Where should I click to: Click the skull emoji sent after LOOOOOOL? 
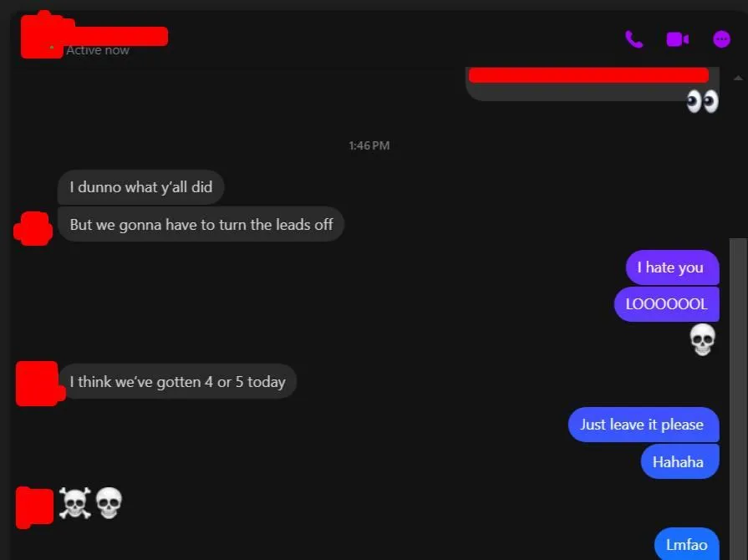coord(703,339)
